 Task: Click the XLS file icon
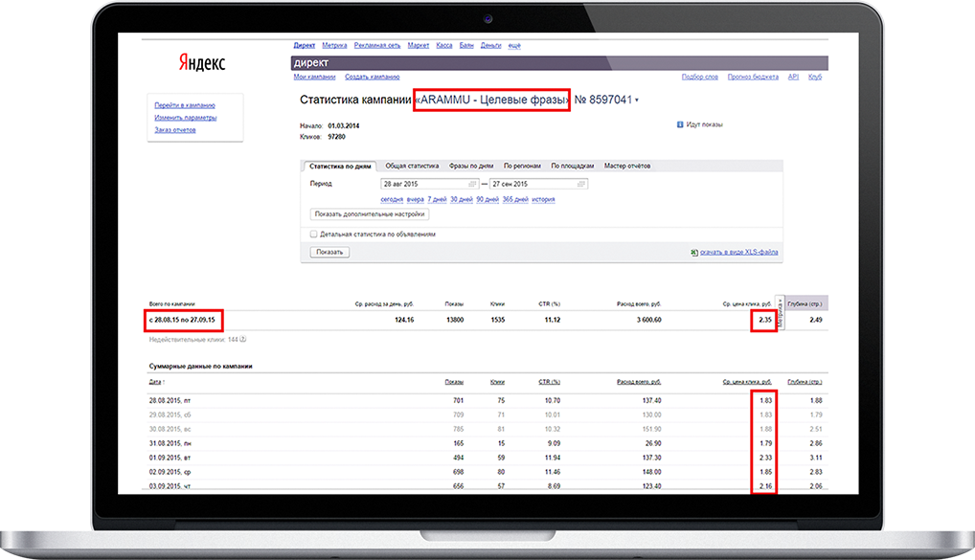point(694,253)
